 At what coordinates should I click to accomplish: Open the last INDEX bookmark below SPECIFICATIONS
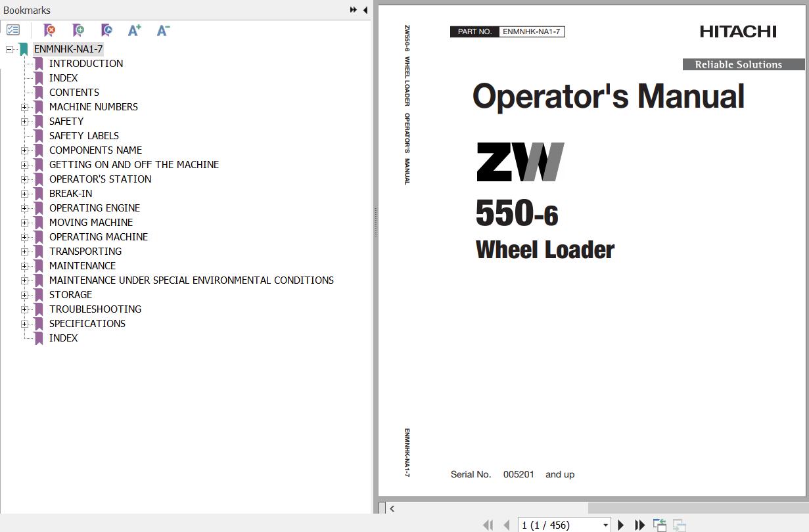63,338
